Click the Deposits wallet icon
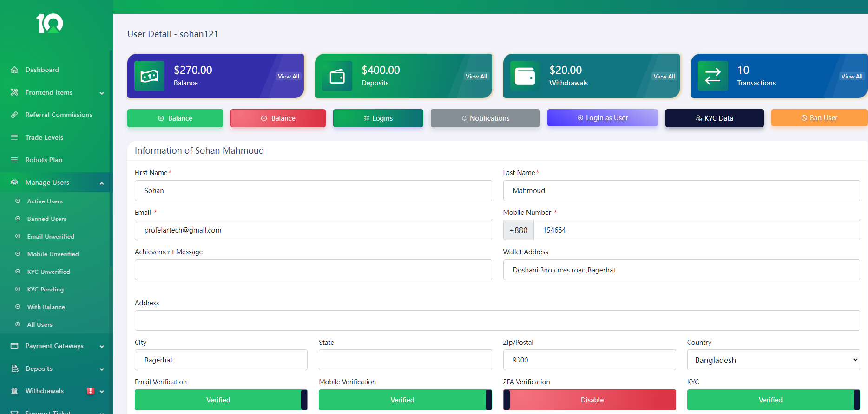The width and height of the screenshot is (868, 414). click(x=337, y=76)
